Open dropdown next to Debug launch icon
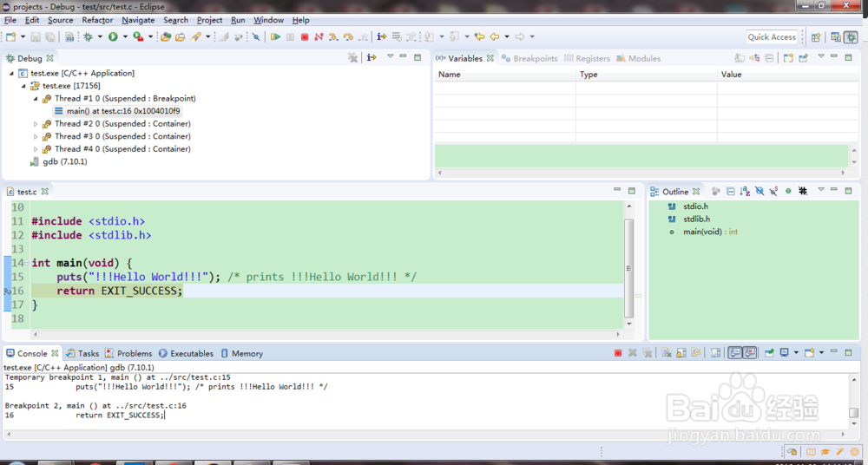This screenshot has height=465, width=868. 100,37
